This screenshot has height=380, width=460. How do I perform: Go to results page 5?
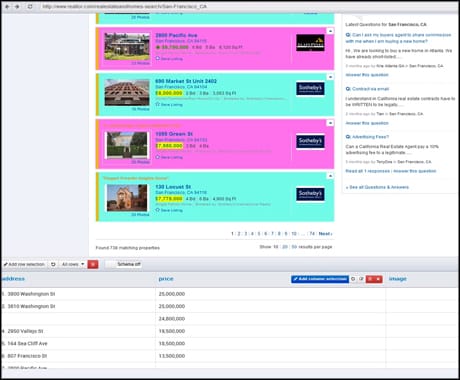click(x=259, y=234)
